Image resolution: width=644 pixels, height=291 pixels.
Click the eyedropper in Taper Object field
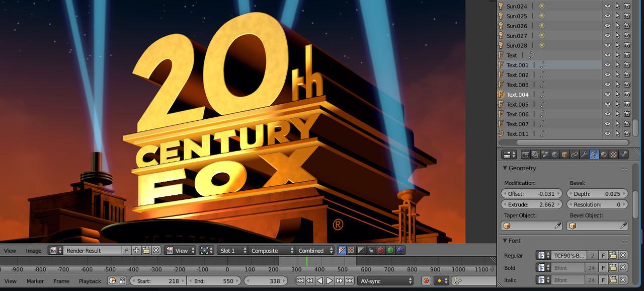tap(557, 226)
